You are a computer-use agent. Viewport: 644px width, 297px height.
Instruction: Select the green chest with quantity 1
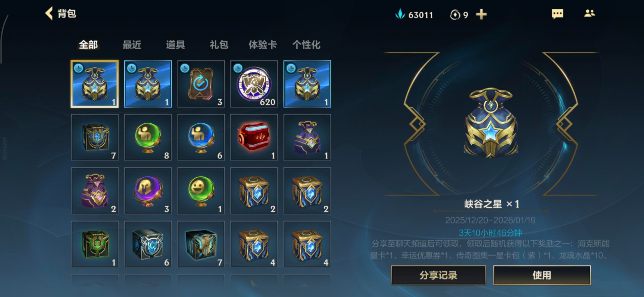(95, 244)
